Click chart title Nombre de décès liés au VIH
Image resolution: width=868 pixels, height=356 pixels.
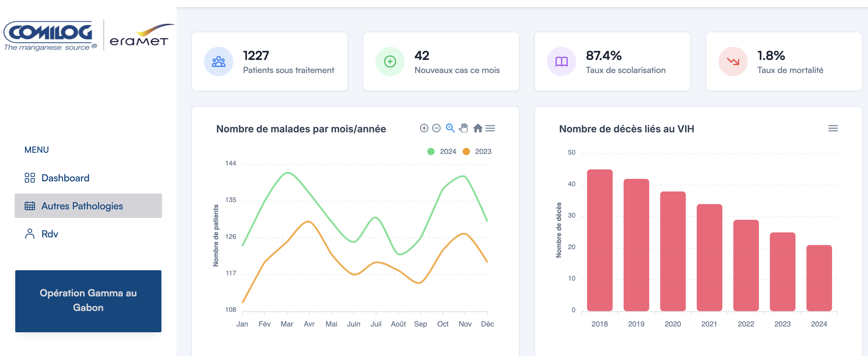[x=626, y=129]
